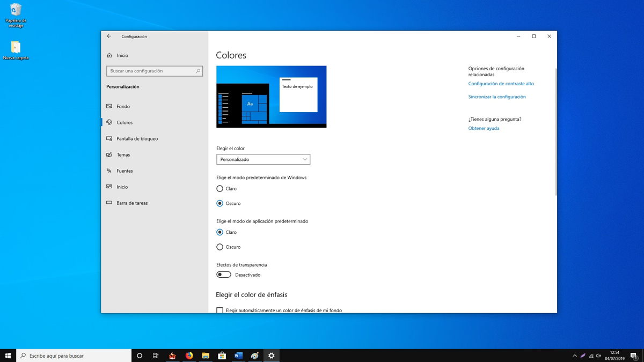This screenshot has height=362, width=644.
Task: Go to Pantalla de bloqueo section
Action: pyautogui.click(x=137, y=138)
